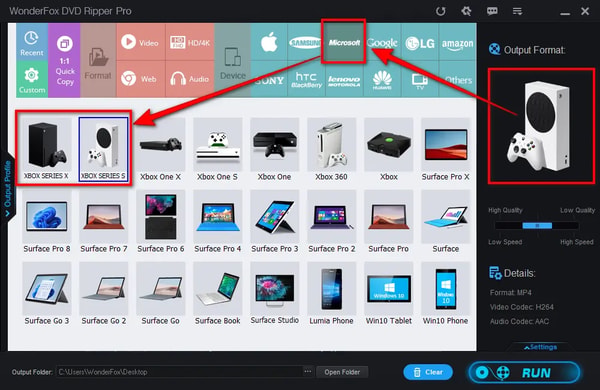The height and width of the screenshot is (390, 600).
Task: Pick the XBOX SERIES X profile
Action: pos(46,149)
